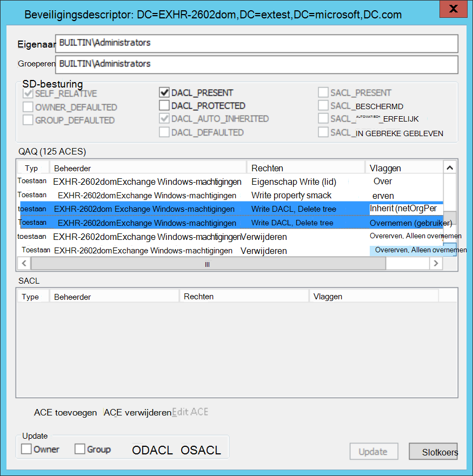Sort SACL list by Vlaggen column header
This screenshot has width=473, height=476.
[x=374, y=296]
